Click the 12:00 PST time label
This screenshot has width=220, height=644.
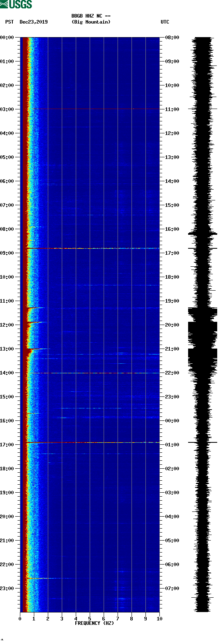tap(7, 325)
